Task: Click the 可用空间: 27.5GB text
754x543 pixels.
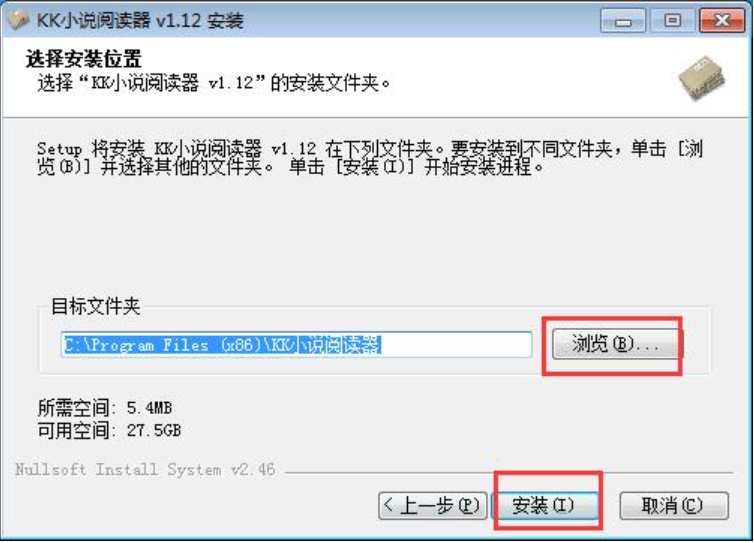Action: click(x=109, y=430)
